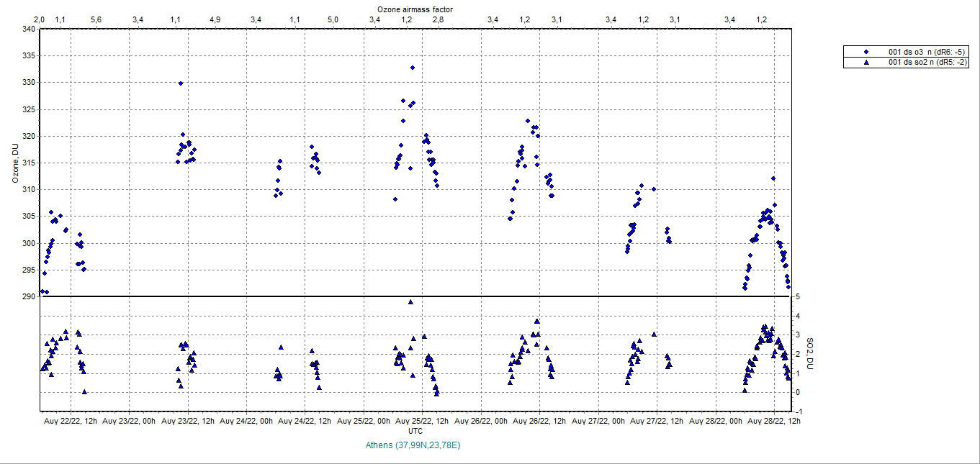Click the isolated Aug 27 SO2 triangle at 3 DU

point(654,335)
